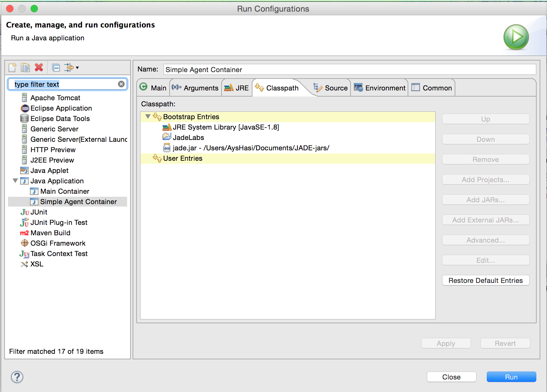
Task: Select Generic Server(External Launch) entry
Action: [x=79, y=139]
